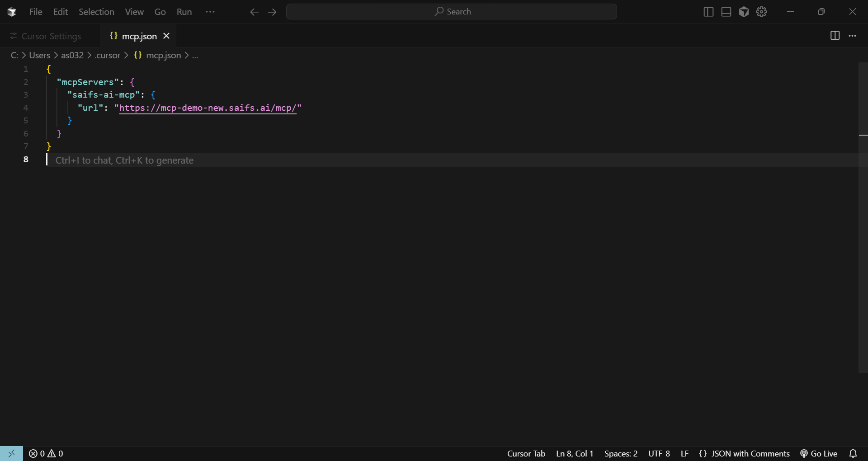Click the "saifs-ai-mcp" key text
Viewport: 868px width, 461px height.
[104, 94]
